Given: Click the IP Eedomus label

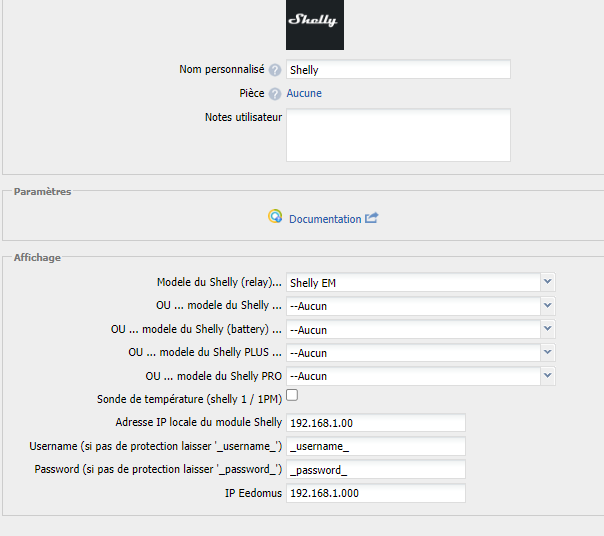Looking at the screenshot, I should (253, 493).
